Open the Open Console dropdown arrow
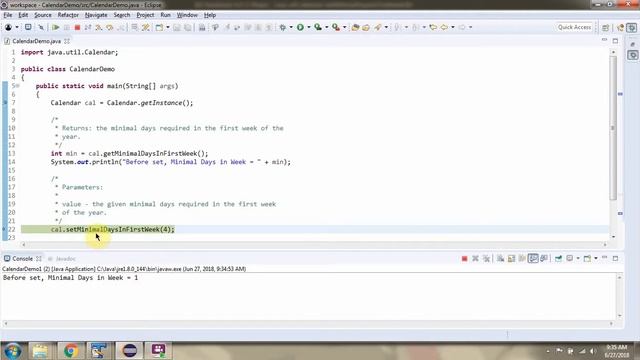This screenshot has width=640, height=360. [x=596, y=258]
